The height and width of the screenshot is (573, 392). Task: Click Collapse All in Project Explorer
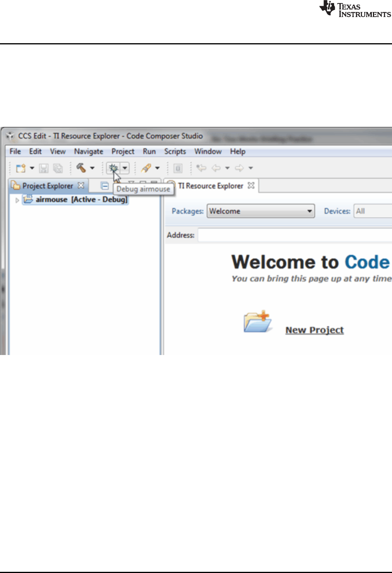click(105, 186)
